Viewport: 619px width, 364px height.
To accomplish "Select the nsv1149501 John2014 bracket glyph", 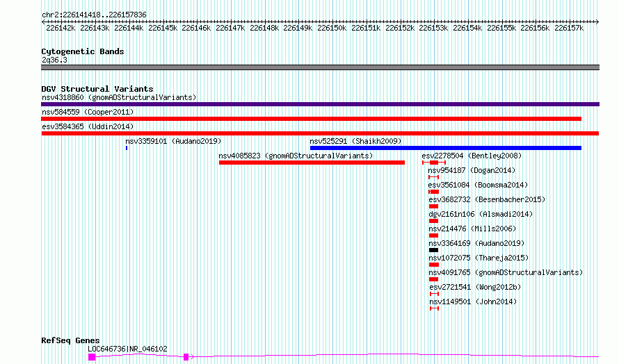I will pyautogui.click(x=434, y=308).
